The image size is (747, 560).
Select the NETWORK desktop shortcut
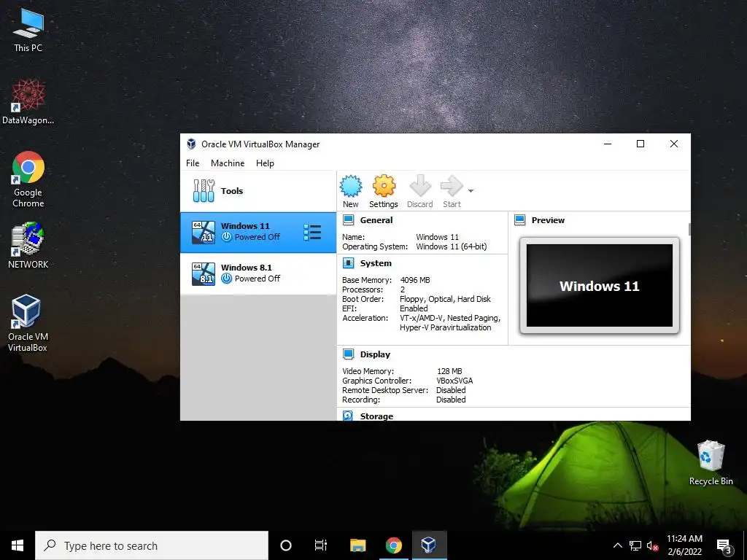coord(28,246)
